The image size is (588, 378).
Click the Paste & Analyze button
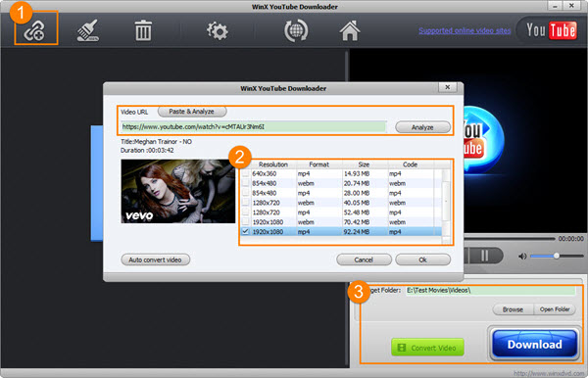tap(192, 112)
